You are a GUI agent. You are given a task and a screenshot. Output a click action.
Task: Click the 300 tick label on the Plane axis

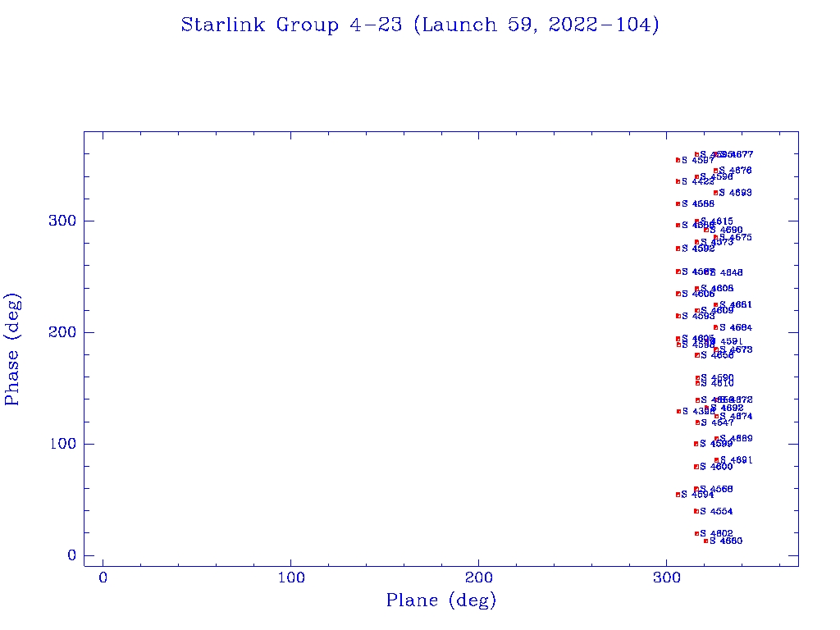tap(666, 577)
